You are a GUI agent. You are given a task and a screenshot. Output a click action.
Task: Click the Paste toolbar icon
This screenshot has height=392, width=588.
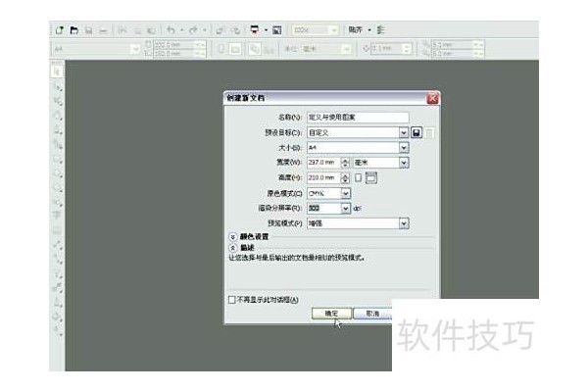coord(152,30)
